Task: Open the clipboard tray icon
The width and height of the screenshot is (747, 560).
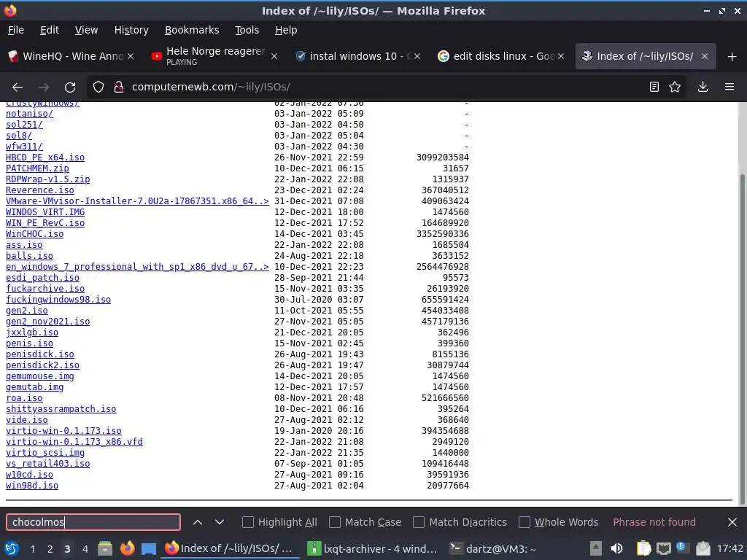Action: coord(643,548)
